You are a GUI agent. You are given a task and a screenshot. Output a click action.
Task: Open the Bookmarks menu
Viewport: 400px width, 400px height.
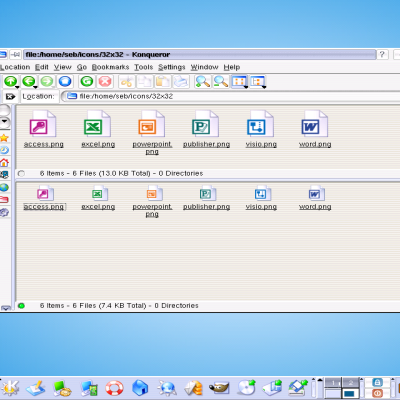[110, 67]
